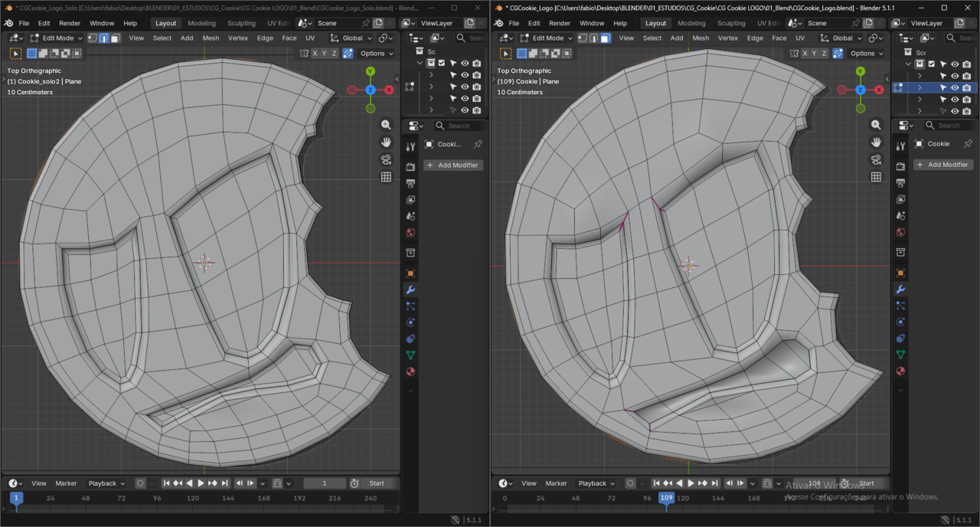Switch to Modeling workspace tab in left window
Image resolution: width=980 pixels, height=527 pixels.
[x=201, y=23]
